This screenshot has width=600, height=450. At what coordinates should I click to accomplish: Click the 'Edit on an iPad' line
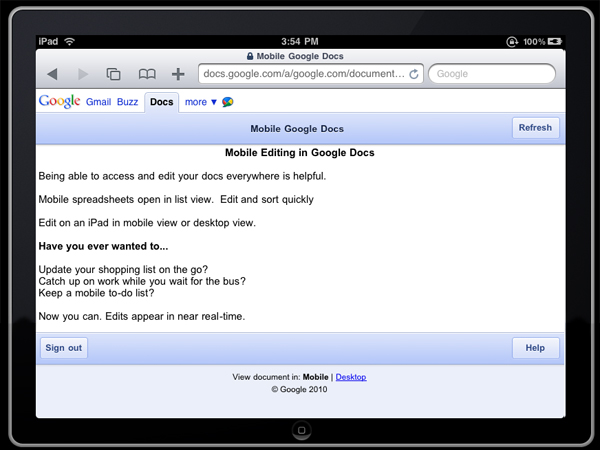[x=147, y=223]
